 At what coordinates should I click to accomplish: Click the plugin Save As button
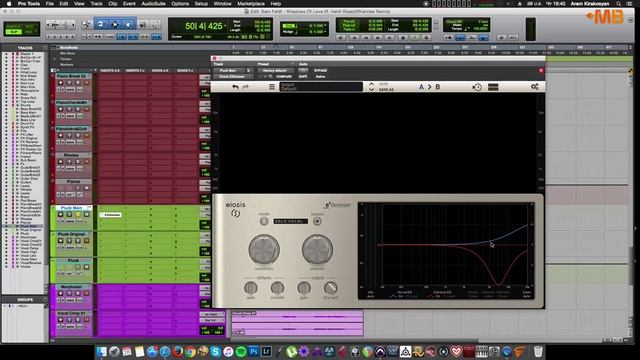pos(386,89)
